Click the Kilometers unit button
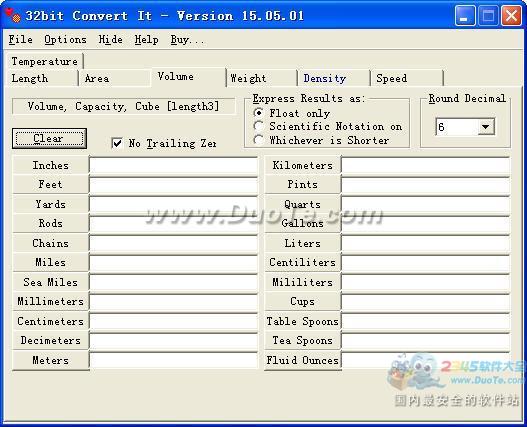 pyautogui.click(x=302, y=165)
